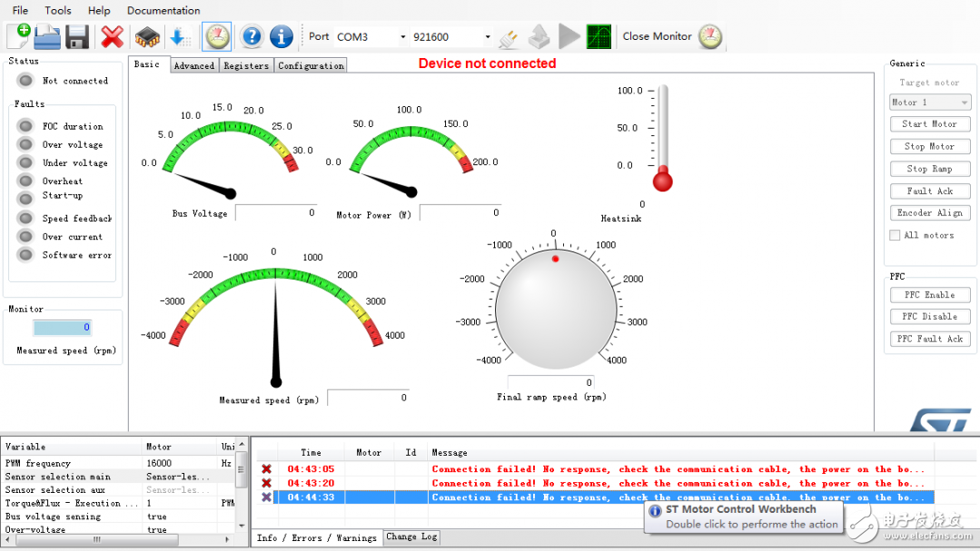This screenshot has height=551, width=980.
Task: Open the Help menu
Action: tap(99, 11)
